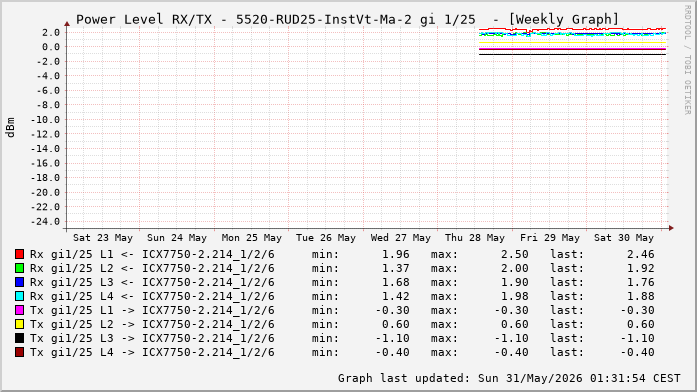Screen dimensions: 697x392
Task: Click the 'Wed 27 May' x-axis label
Action: 401,238
